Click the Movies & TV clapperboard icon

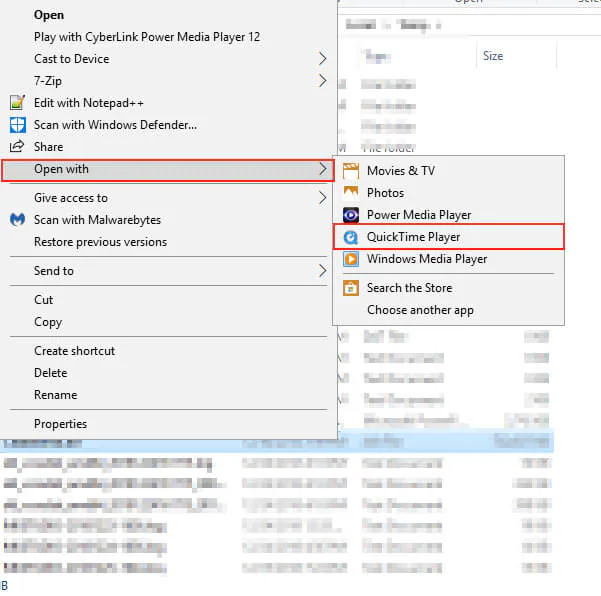point(351,171)
